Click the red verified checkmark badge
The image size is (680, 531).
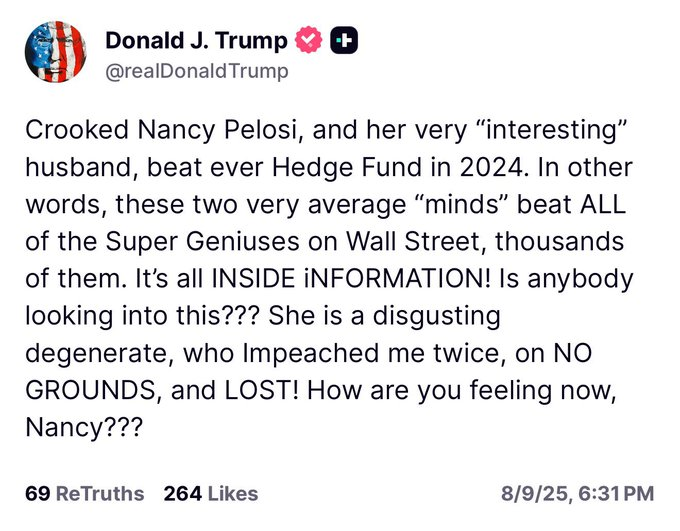point(308,40)
